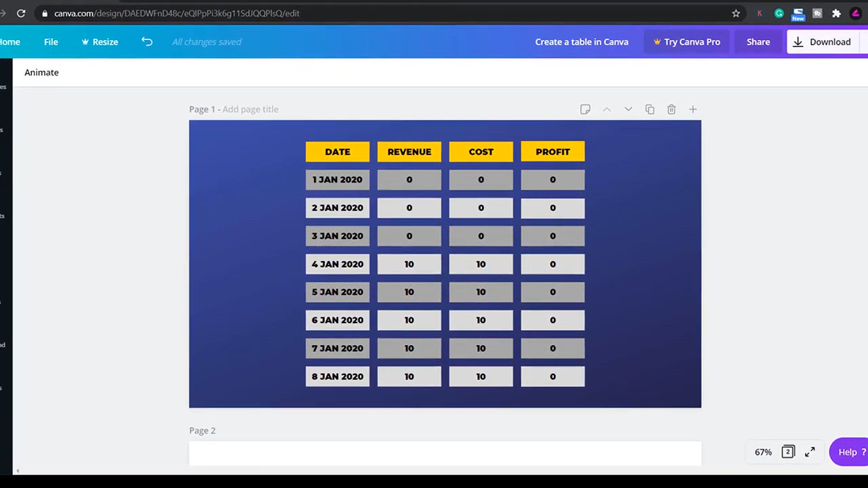Screen dimensions: 868x488
Task: Move Page 1 up
Action: [607, 109]
